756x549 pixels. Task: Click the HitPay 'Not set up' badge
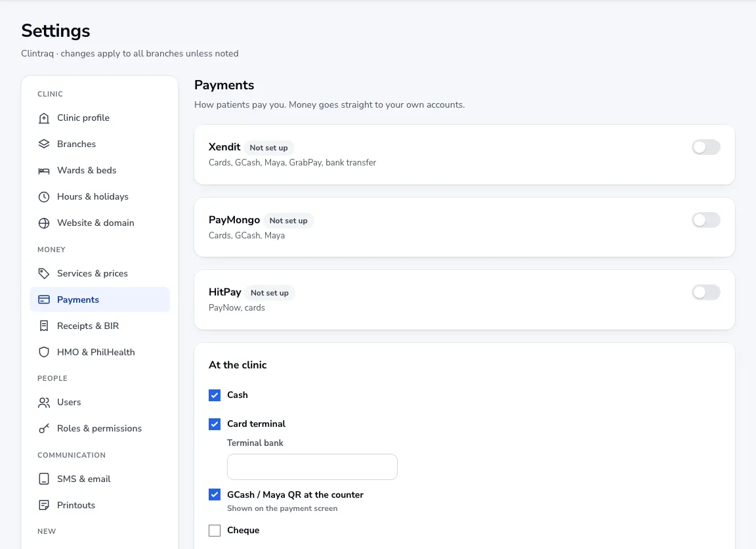coord(270,293)
